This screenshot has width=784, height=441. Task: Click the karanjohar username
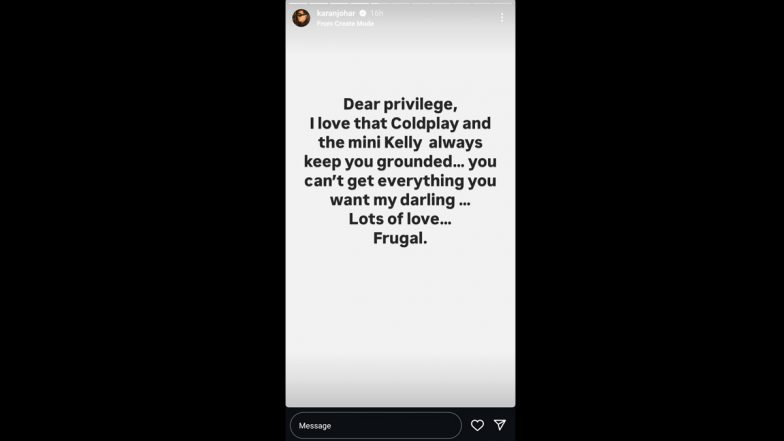pyautogui.click(x=336, y=14)
